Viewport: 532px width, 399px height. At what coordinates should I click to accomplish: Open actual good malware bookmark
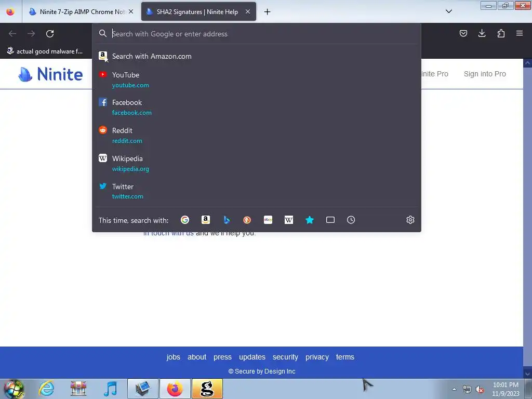[x=45, y=51]
